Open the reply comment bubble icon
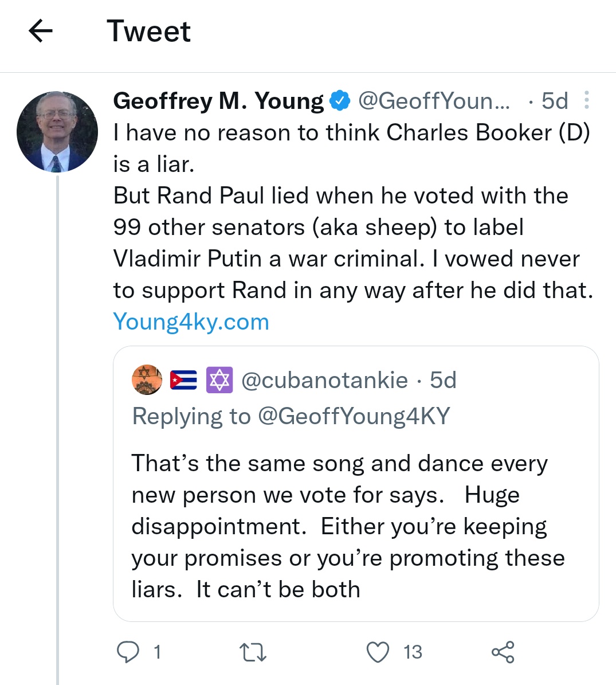This screenshot has height=685, width=616. (128, 652)
